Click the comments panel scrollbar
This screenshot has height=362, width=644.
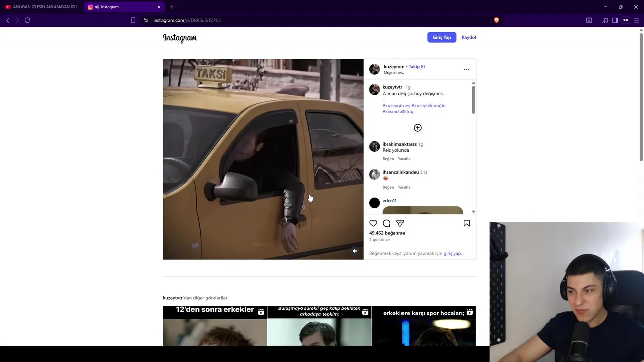pyautogui.click(x=473, y=100)
